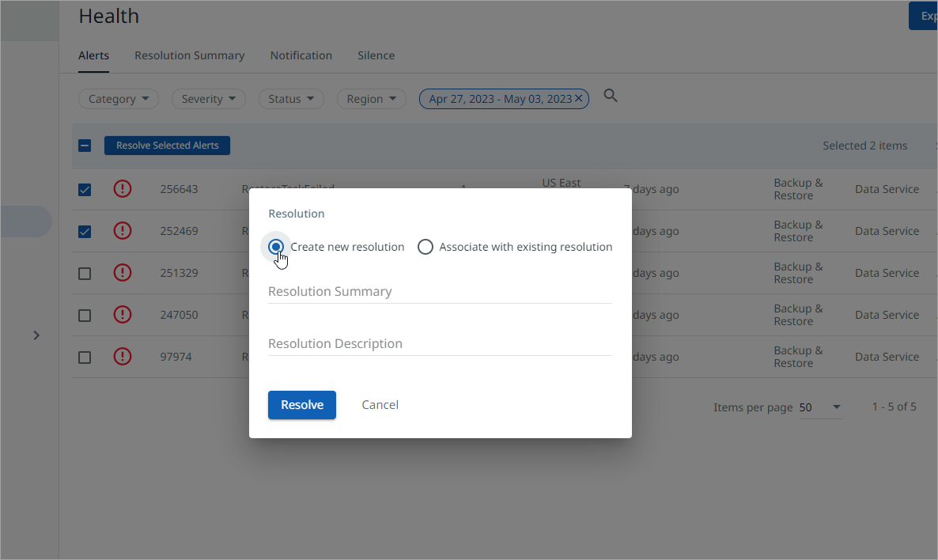Click critical alert icon for 97974
938x560 pixels.
pyautogui.click(x=123, y=357)
